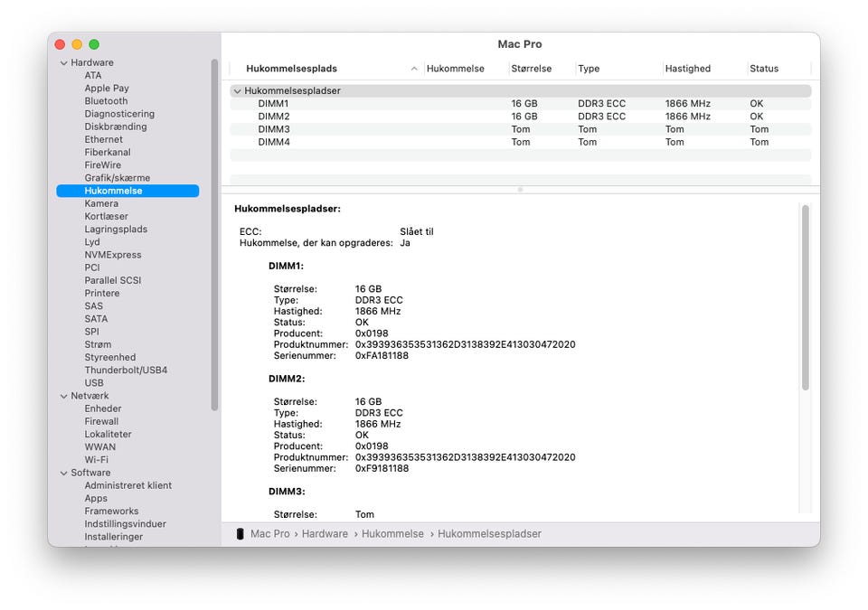Collapse the Netværk section in sidebar
The height and width of the screenshot is (610, 868).
[64, 396]
